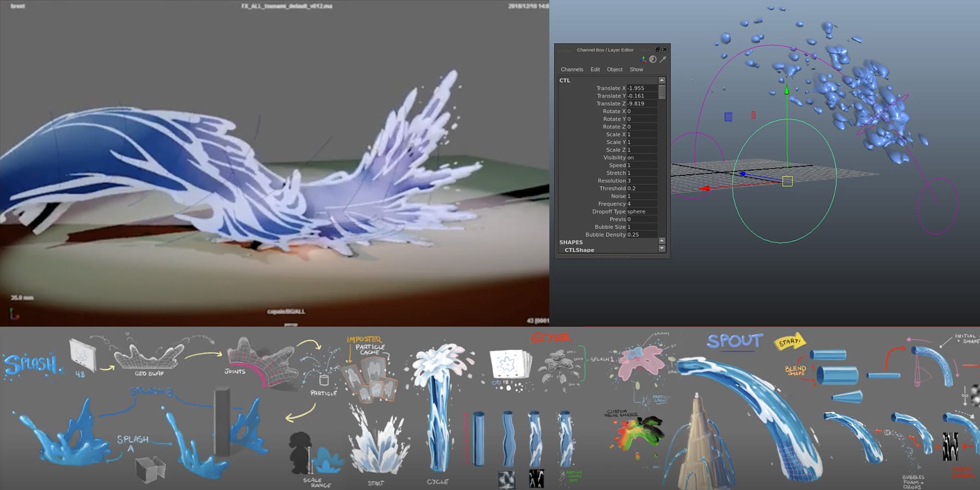Click the blue Z-axis manipulator arrow on grid
The height and width of the screenshot is (490, 980).
tap(743, 174)
